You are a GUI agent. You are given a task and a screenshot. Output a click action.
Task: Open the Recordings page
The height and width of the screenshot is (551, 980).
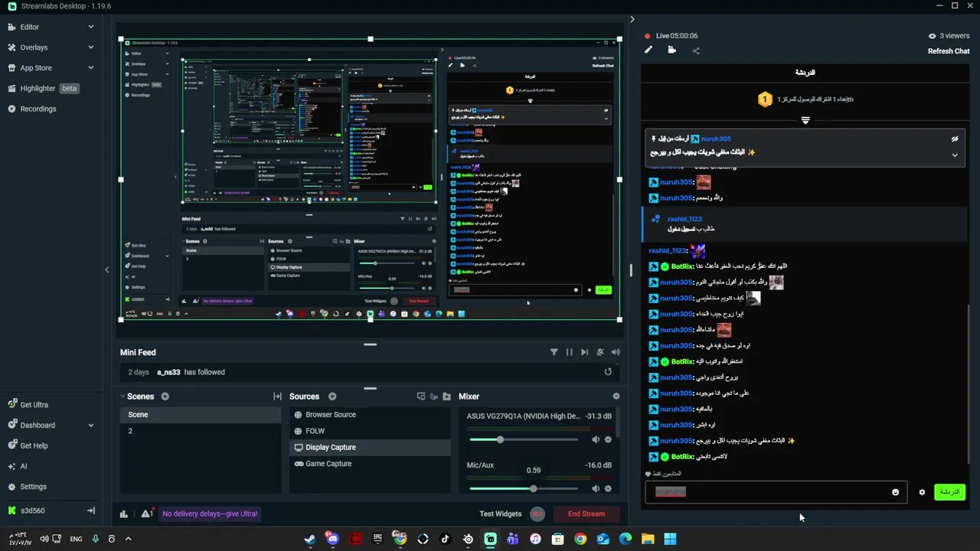38,109
